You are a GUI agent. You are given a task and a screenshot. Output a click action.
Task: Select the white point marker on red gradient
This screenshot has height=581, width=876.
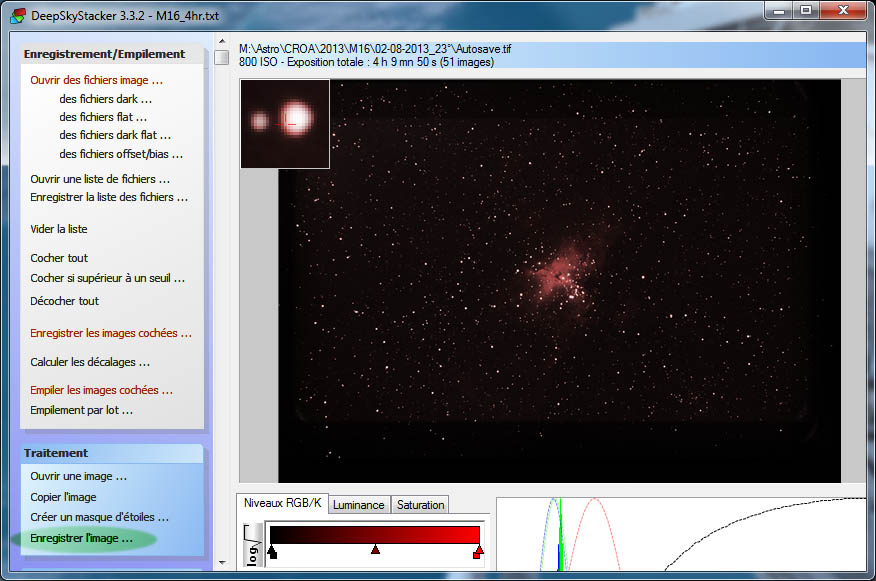tap(478, 552)
